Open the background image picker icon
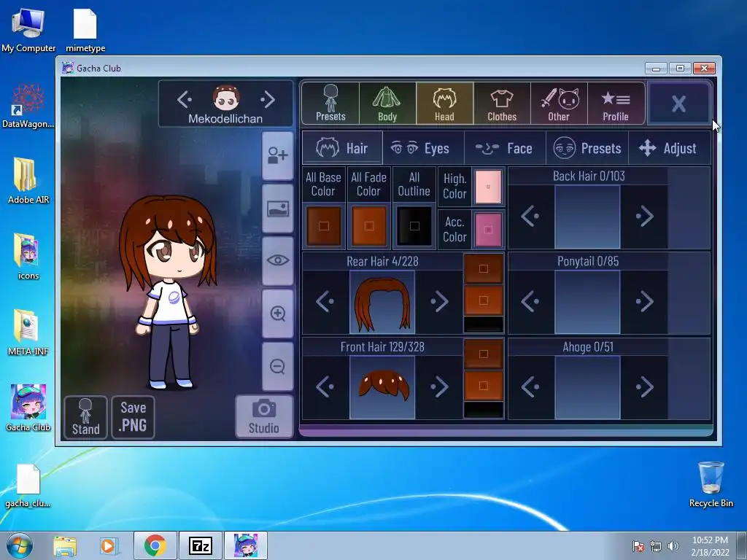Viewport: 747px width, 560px height. pos(277,209)
